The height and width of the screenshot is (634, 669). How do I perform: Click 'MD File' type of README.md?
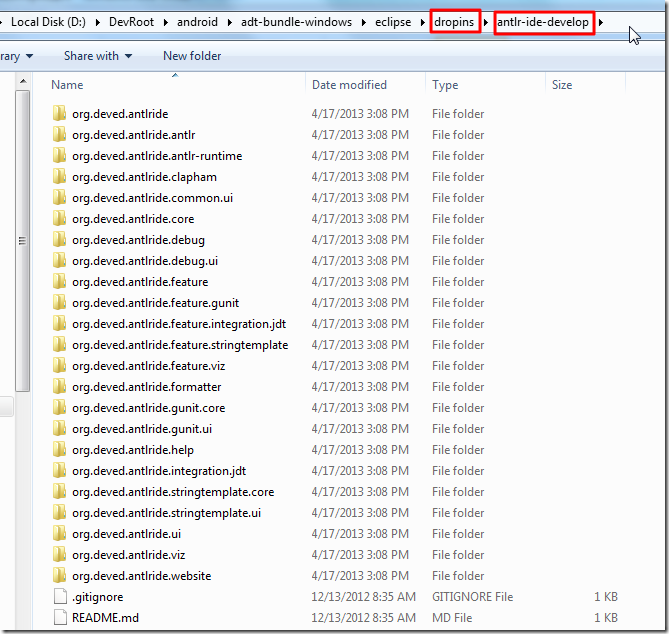click(x=452, y=617)
